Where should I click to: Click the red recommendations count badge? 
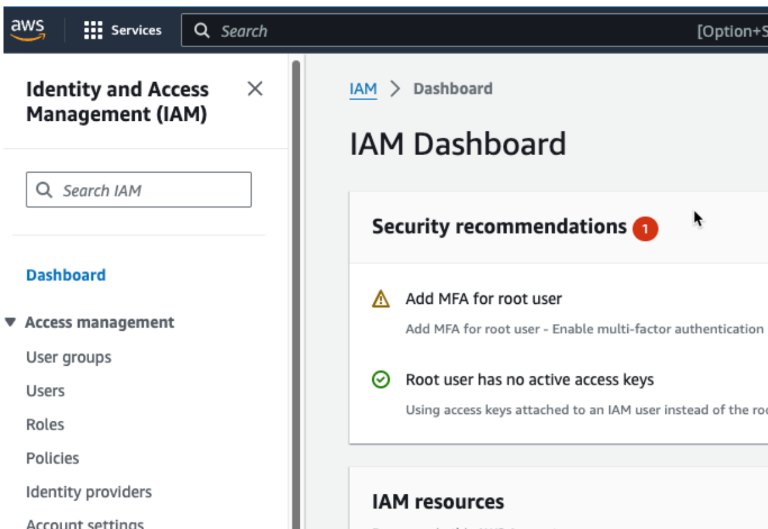[645, 229]
